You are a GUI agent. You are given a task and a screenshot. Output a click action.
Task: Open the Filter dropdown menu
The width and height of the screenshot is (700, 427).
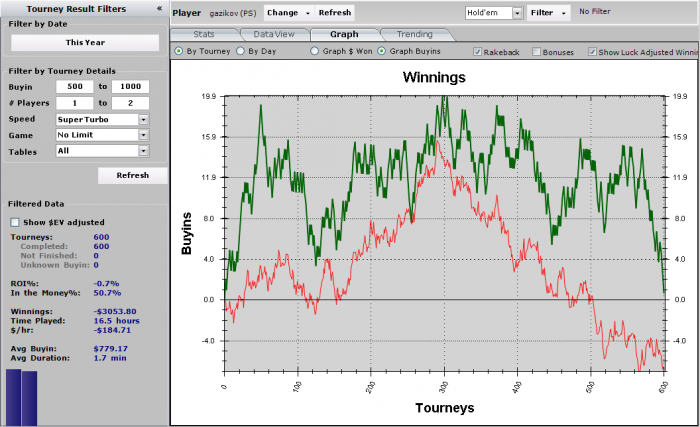548,13
